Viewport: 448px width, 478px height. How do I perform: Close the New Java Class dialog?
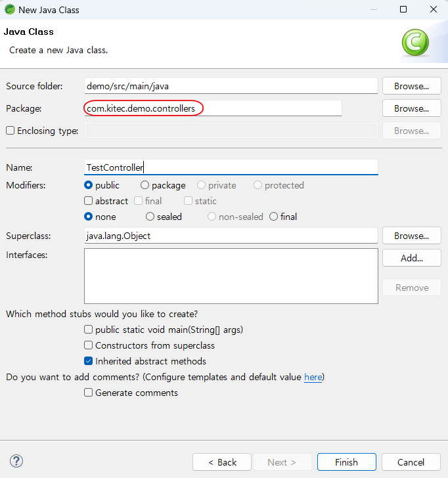tap(434, 9)
